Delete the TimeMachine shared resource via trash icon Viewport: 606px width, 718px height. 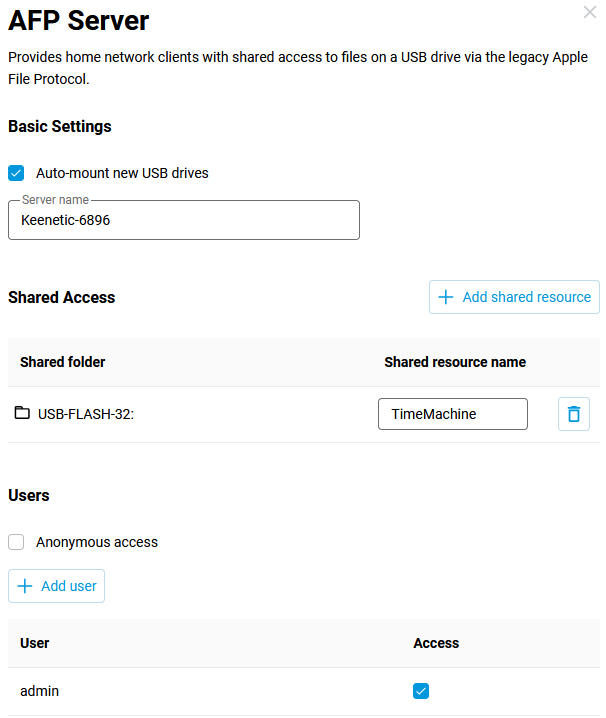pos(573,414)
